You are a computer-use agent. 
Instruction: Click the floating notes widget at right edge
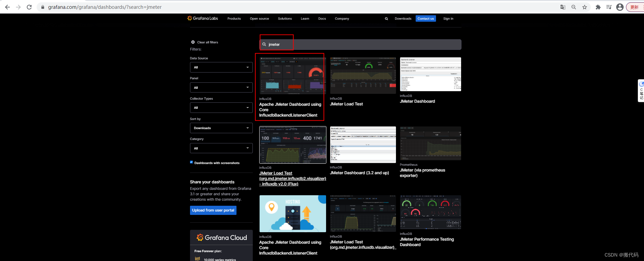(x=641, y=91)
